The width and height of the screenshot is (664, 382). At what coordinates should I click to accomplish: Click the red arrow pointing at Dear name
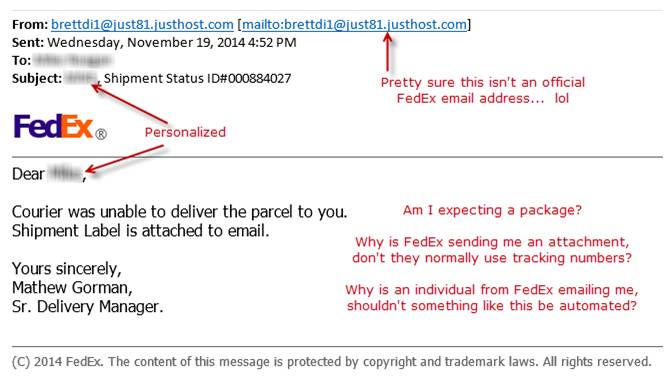124,159
